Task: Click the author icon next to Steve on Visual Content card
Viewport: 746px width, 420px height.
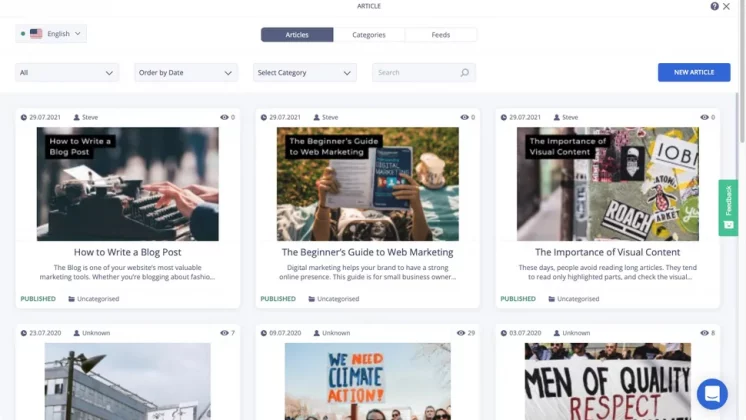Action: (556, 117)
